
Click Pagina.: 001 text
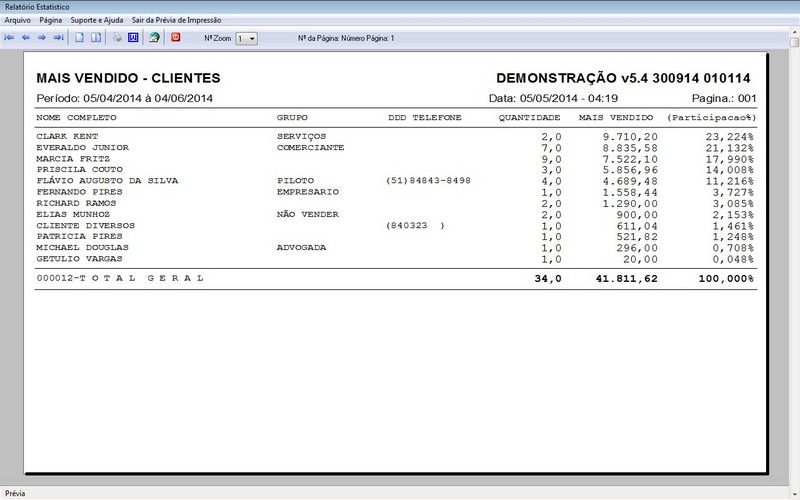point(724,98)
